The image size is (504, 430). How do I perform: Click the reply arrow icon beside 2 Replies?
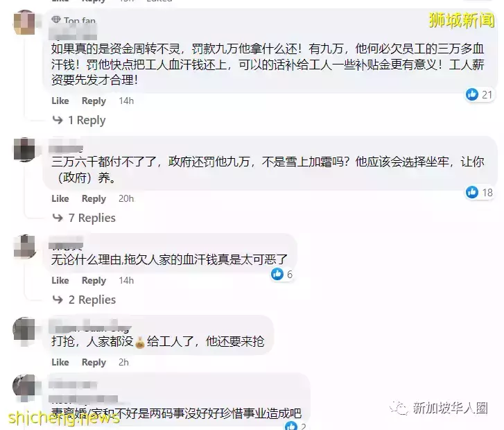[x=58, y=300]
